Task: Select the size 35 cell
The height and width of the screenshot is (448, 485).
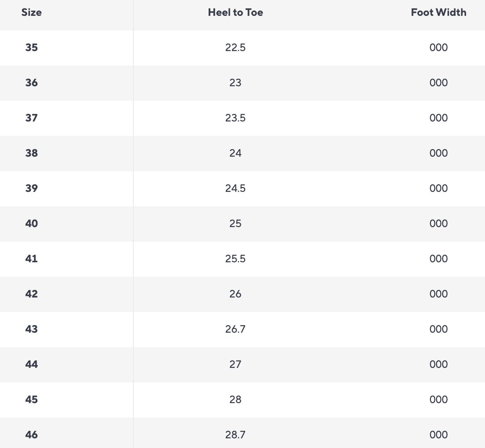Action: pyautogui.click(x=32, y=48)
